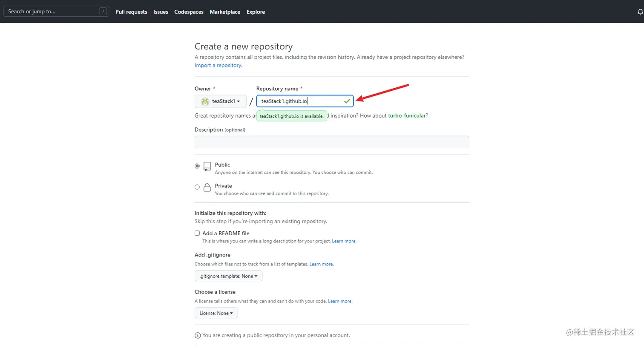The height and width of the screenshot is (346, 644).
Task: Open the Issues navigation item
Action: pyautogui.click(x=161, y=12)
